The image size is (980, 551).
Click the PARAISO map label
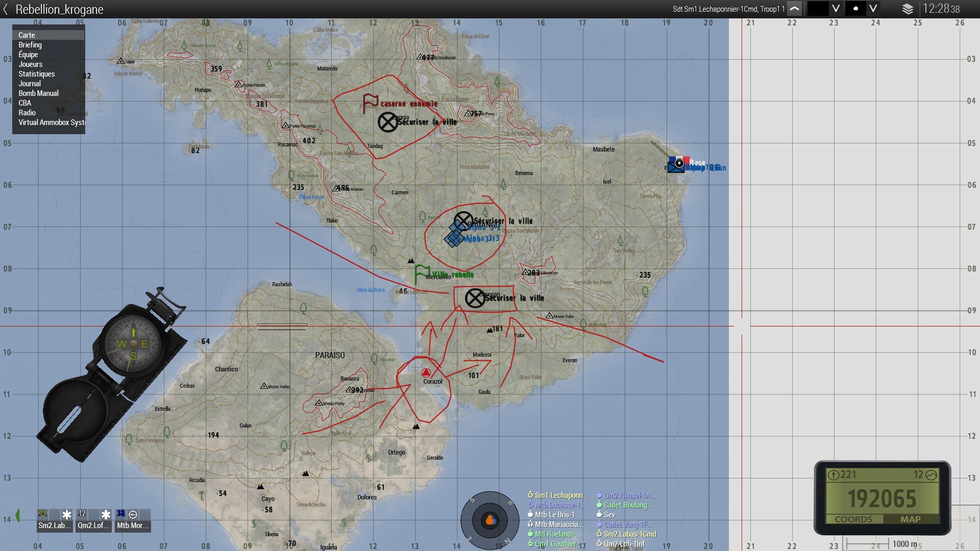click(330, 356)
